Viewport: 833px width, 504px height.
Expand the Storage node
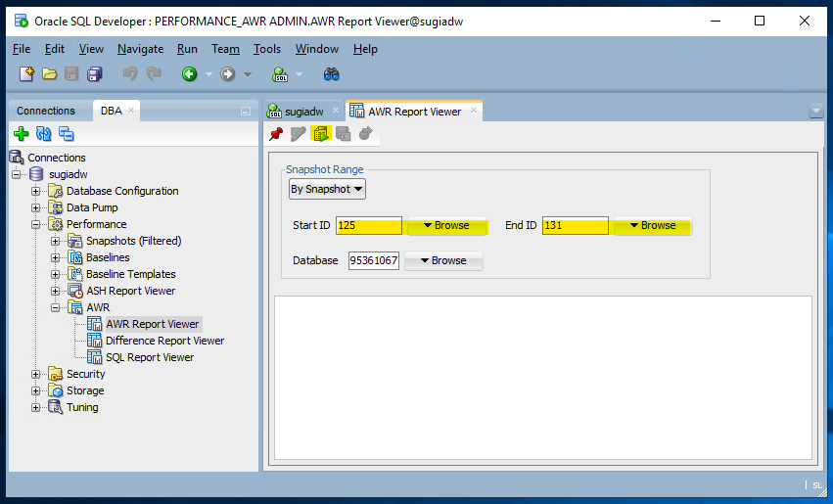click(35, 390)
